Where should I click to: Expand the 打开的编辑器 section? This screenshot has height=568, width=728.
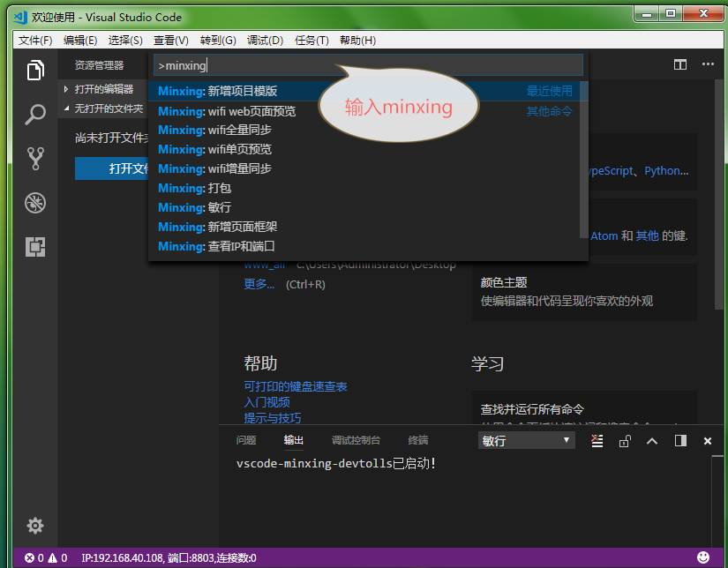[x=106, y=88]
